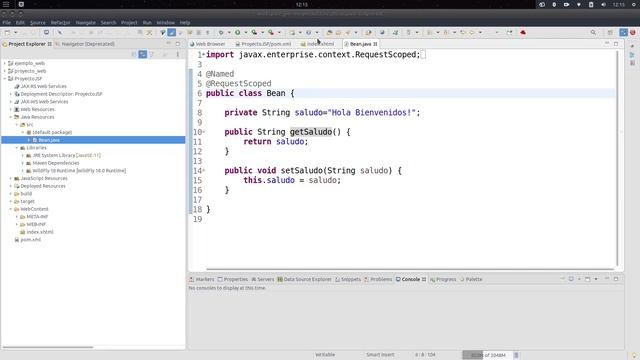Open the Problems view tab
Screen dimensions: 640x360
coord(378,279)
